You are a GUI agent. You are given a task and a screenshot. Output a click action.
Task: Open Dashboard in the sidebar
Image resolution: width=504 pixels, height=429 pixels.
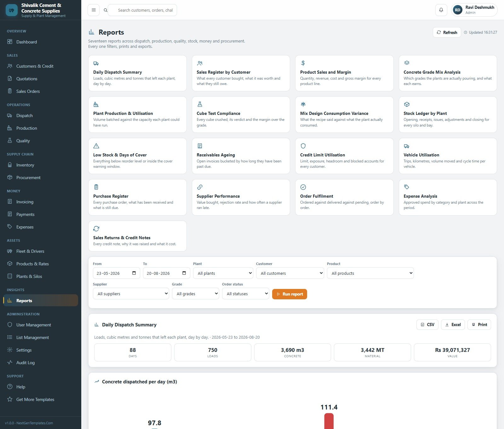[41, 42]
